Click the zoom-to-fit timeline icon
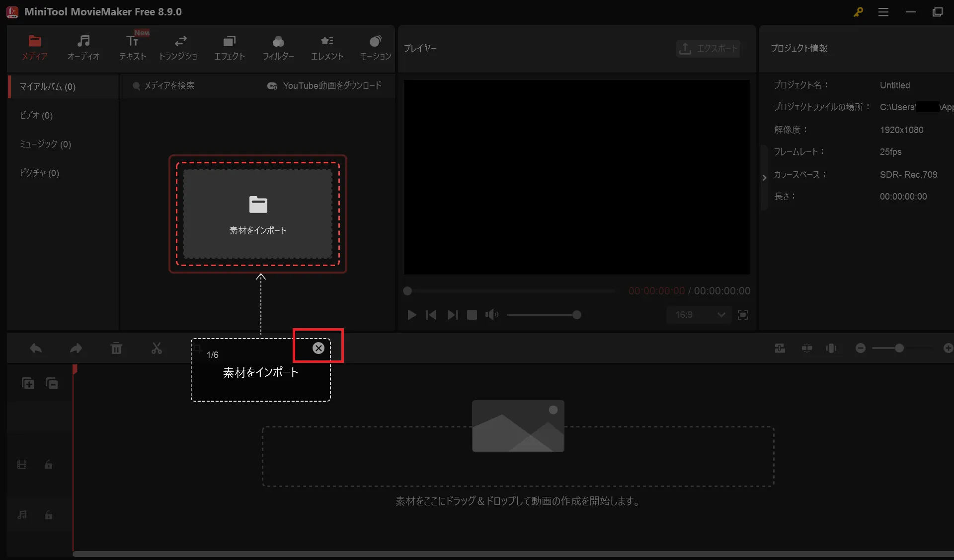This screenshot has width=954, height=560. (x=831, y=349)
